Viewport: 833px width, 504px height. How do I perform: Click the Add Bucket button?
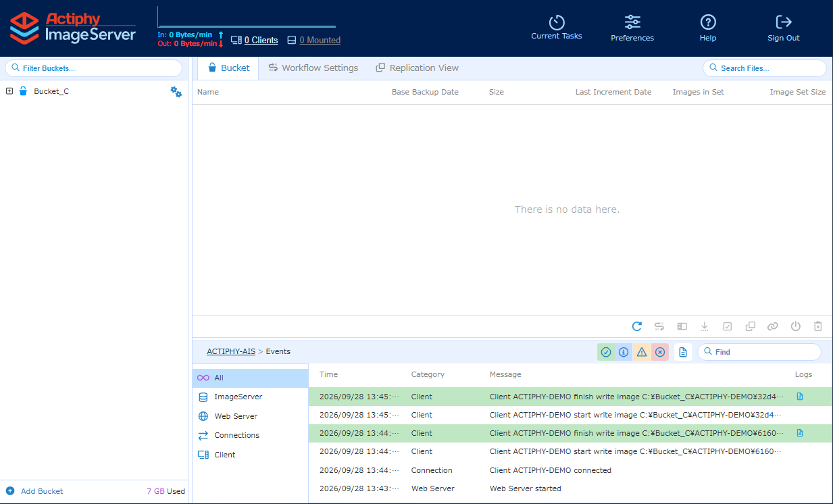pyautogui.click(x=34, y=491)
